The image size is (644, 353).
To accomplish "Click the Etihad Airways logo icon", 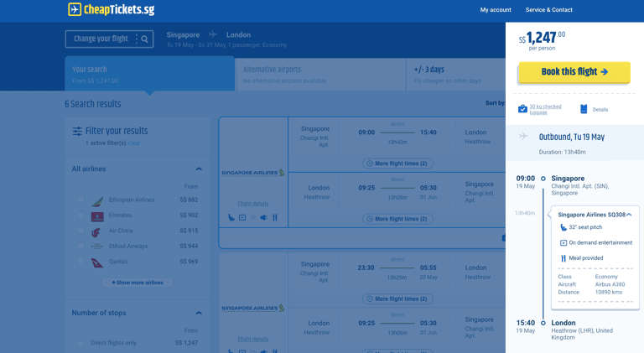I will click(x=97, y=247).
